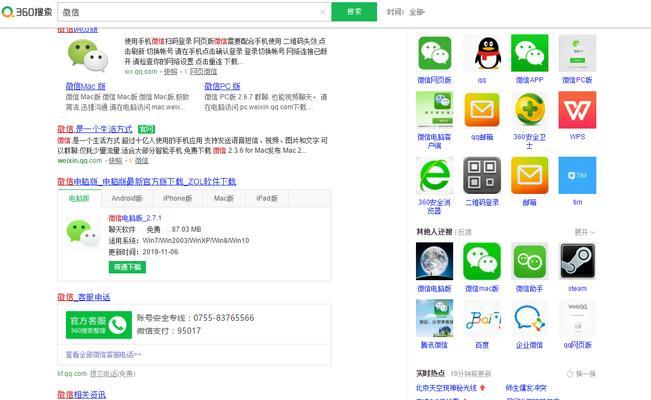651x400 pixels.
Task: Open the 微信电脑版 moon thumbnail
Action: pos(434,261)
